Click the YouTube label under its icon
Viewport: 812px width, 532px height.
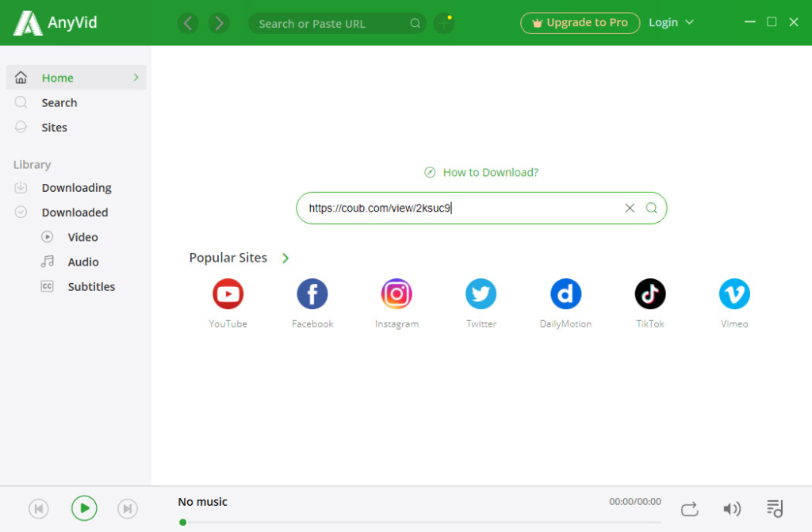[228, 323]
